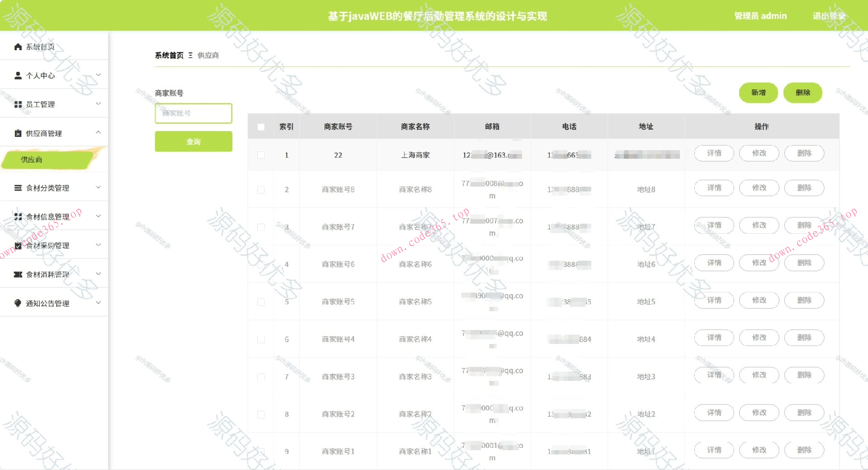This screenshot has width=868, height=470.
Task: Click 修改 for 商家名称3 row
Action: pyautogui.click(x=759, y=375)
